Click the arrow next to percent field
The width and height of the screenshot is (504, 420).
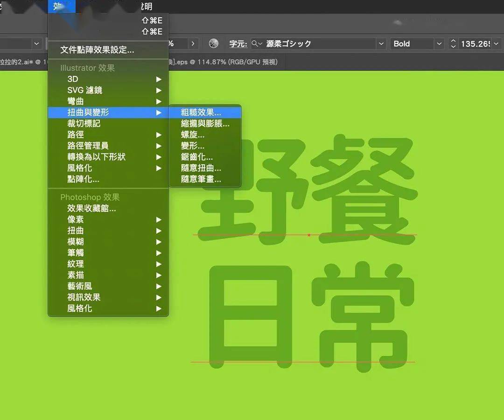(x=193, y=43)
